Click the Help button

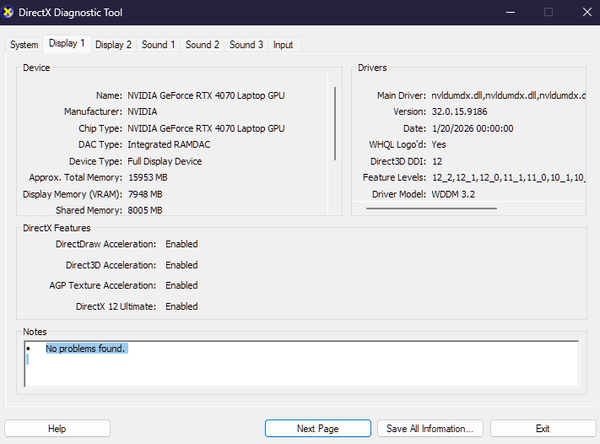pyautogui.click(x=58, y=428)
